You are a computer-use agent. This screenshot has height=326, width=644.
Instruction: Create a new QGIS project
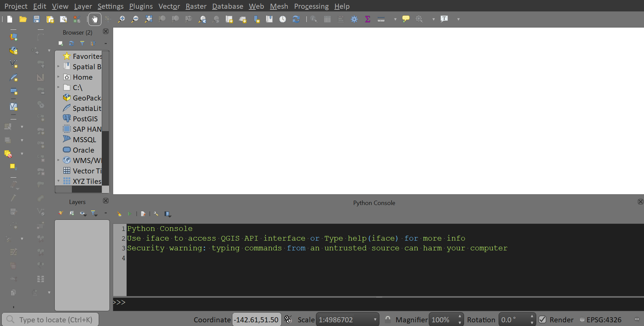(x=9, y=19)
